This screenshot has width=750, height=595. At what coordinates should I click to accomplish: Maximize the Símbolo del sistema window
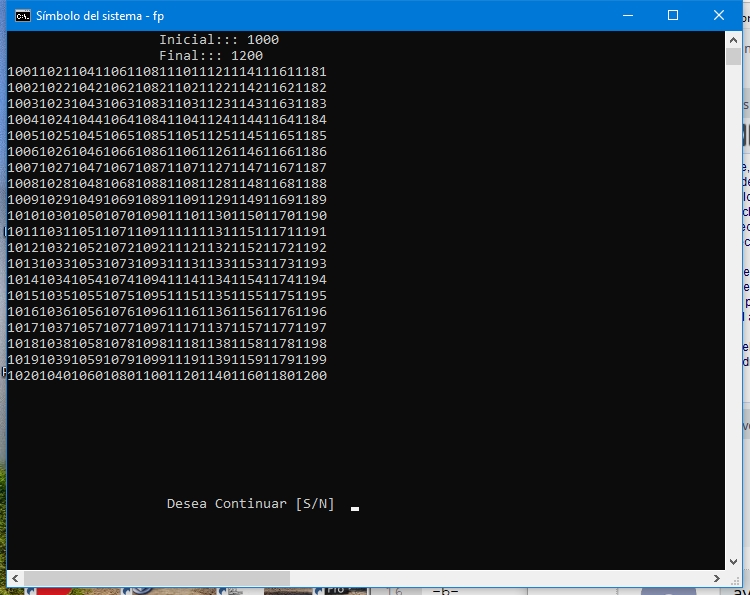[673, 15]
